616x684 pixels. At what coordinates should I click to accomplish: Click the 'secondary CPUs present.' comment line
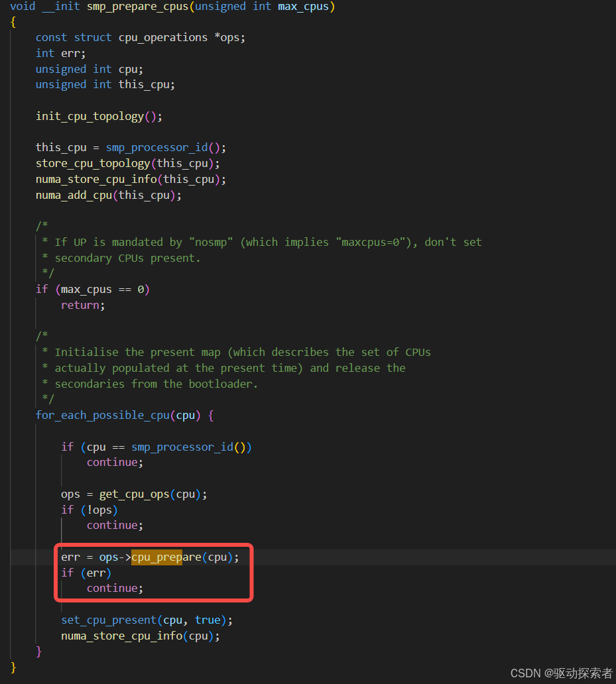tap(121, 258)
